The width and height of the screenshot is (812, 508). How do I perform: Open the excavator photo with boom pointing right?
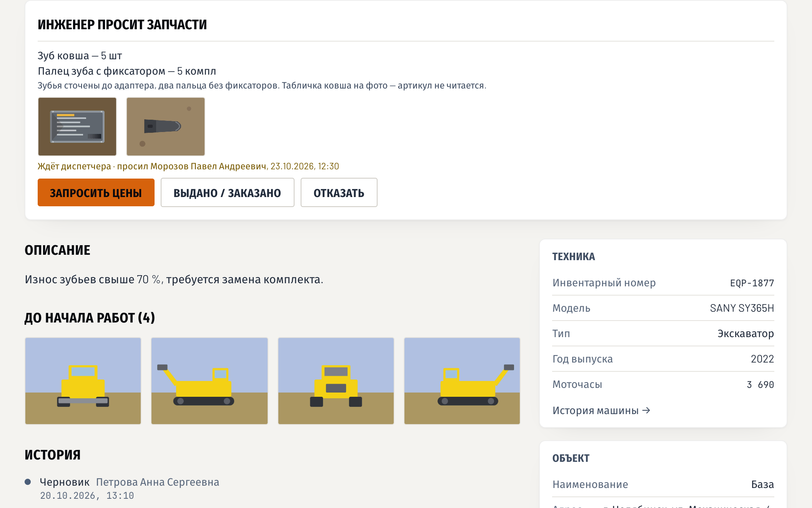click(462, 381)
